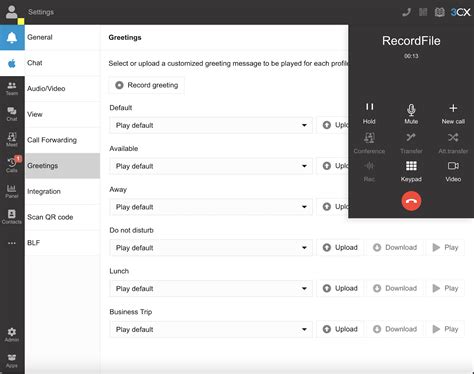The width and height of the screenshot is (474, 374).
Task: Open Call Forwarding settings tab
Action: [x=63, y=140]
